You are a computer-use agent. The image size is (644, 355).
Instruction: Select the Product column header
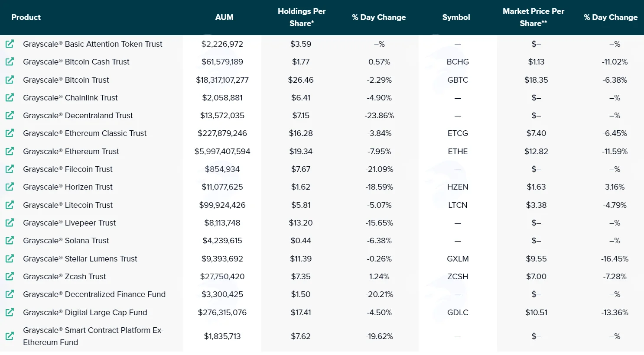(x=26, y=17)
